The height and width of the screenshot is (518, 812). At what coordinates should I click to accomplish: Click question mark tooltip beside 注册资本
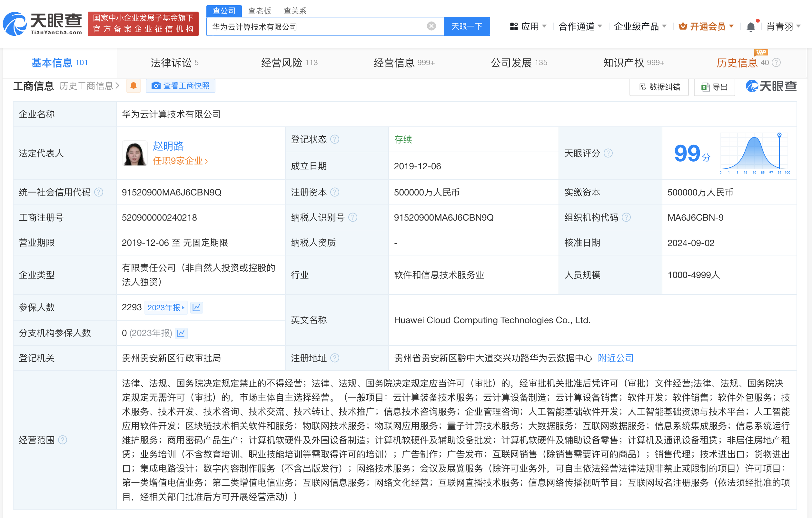pyautogui.click(x=335, y=192)
